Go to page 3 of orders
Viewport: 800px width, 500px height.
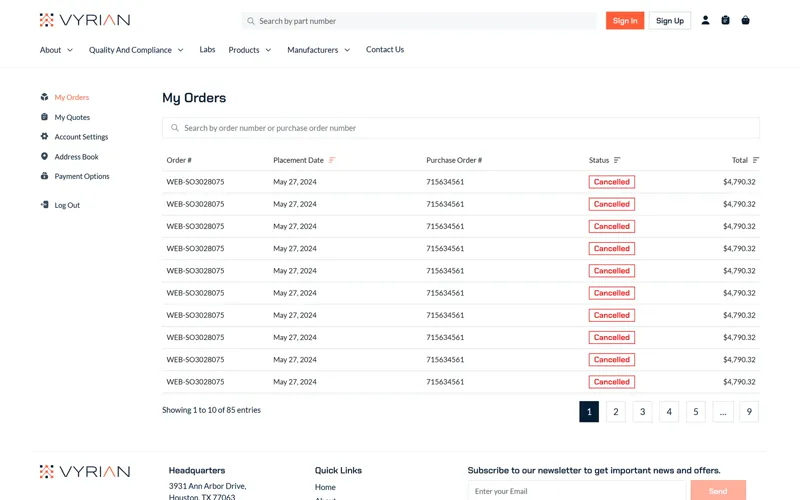click(642, 412)
